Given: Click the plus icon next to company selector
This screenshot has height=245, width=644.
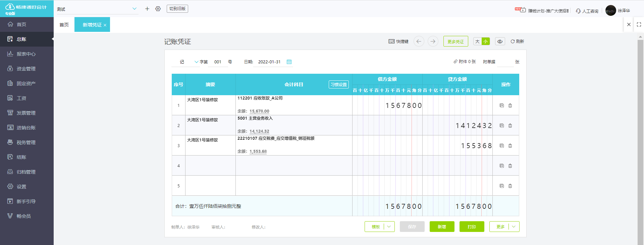Looking at the screenshot, I should pyautogui.click(x=147, y=9).
